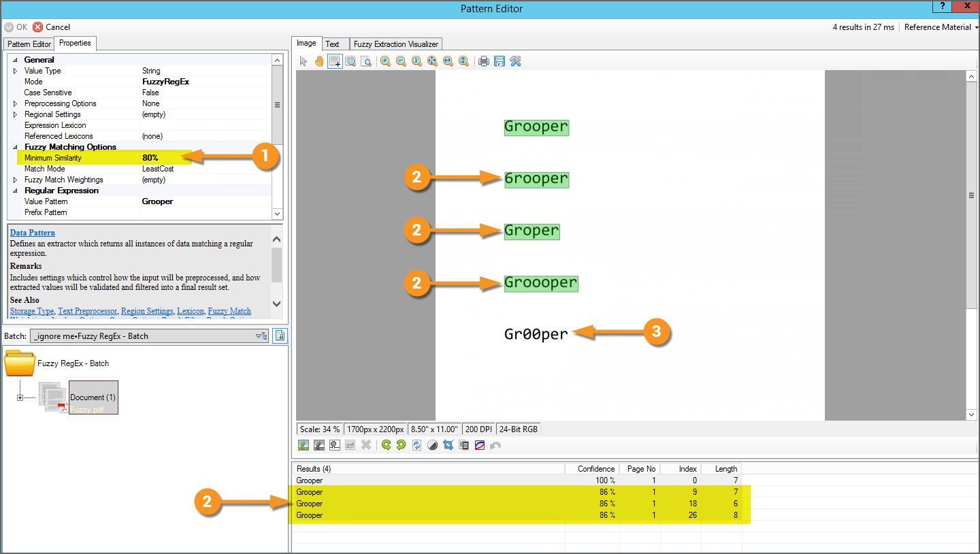Click the Cancel button

[x=52, y=27]
